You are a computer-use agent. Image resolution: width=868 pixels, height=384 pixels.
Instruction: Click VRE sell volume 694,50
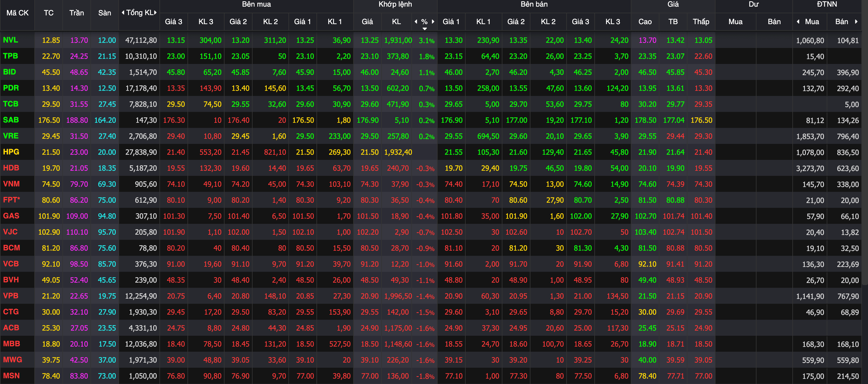(488, 136)
